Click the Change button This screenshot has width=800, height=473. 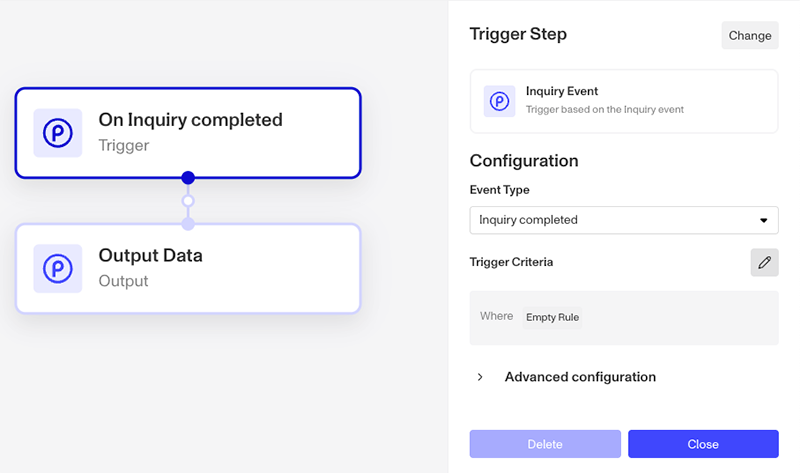[x=749, y=35]
